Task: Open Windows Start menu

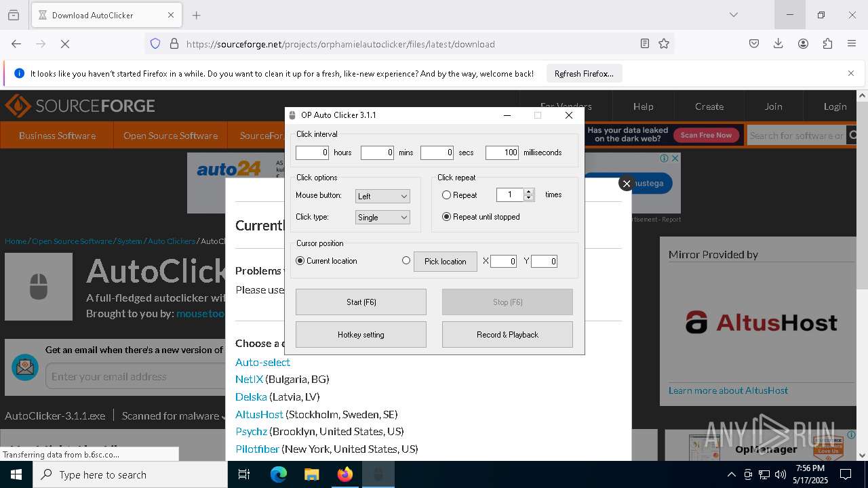Action: (16, 474)
